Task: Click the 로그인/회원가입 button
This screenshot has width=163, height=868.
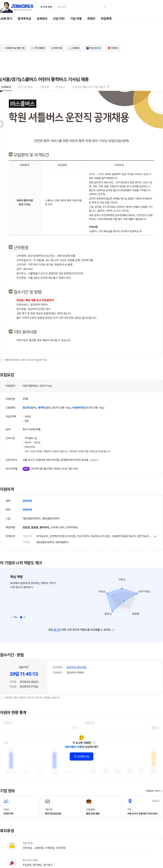Action: 81,756
